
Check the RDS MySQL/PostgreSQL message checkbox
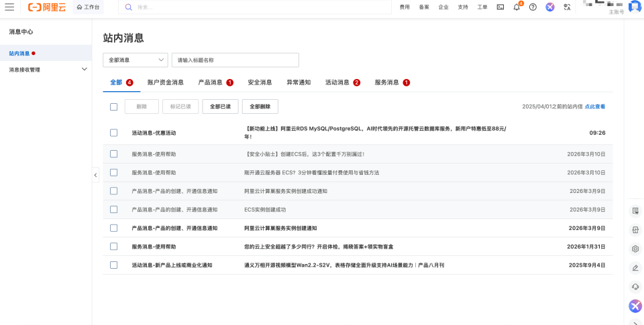pos(113,133)
